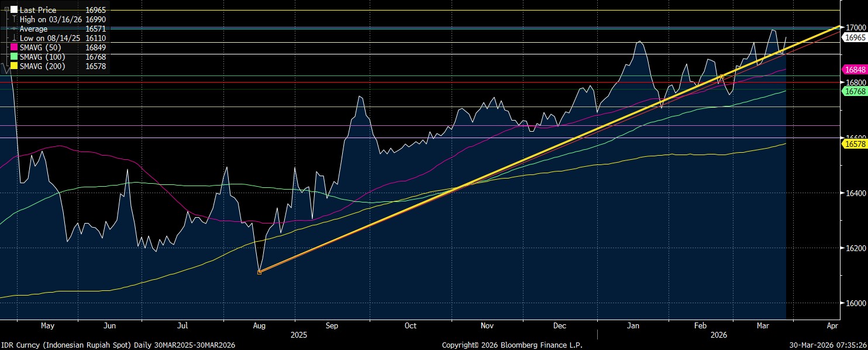Click the Last Price legend label
The height and width of the screenshot is (350, 868).
(x=38, y=10)
